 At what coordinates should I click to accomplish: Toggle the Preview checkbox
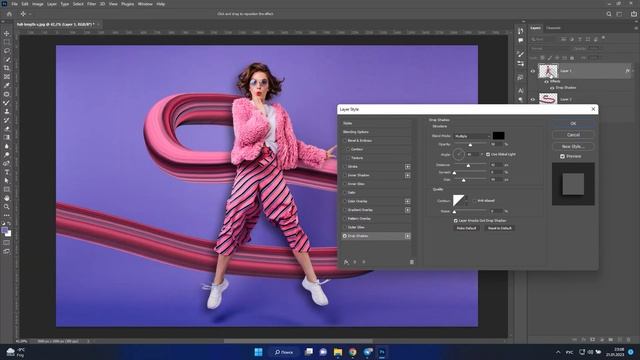(x=562, y=156)
